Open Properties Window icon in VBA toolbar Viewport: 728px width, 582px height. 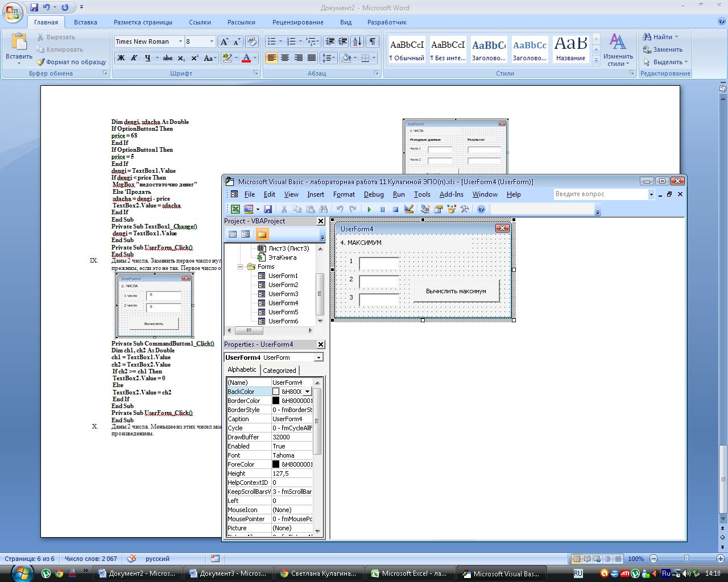438,209
